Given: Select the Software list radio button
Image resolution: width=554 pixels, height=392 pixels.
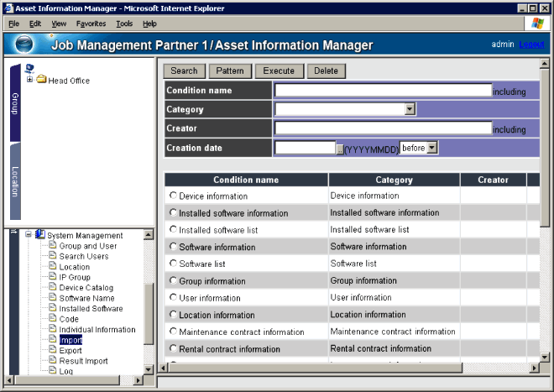Looking at the screenshot, I should [x=174, y=264].
